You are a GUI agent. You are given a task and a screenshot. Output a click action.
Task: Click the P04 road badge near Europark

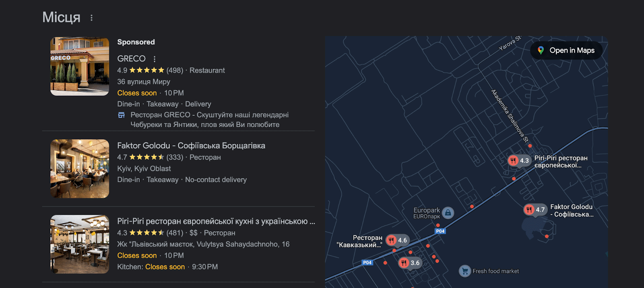coord(440,231)
